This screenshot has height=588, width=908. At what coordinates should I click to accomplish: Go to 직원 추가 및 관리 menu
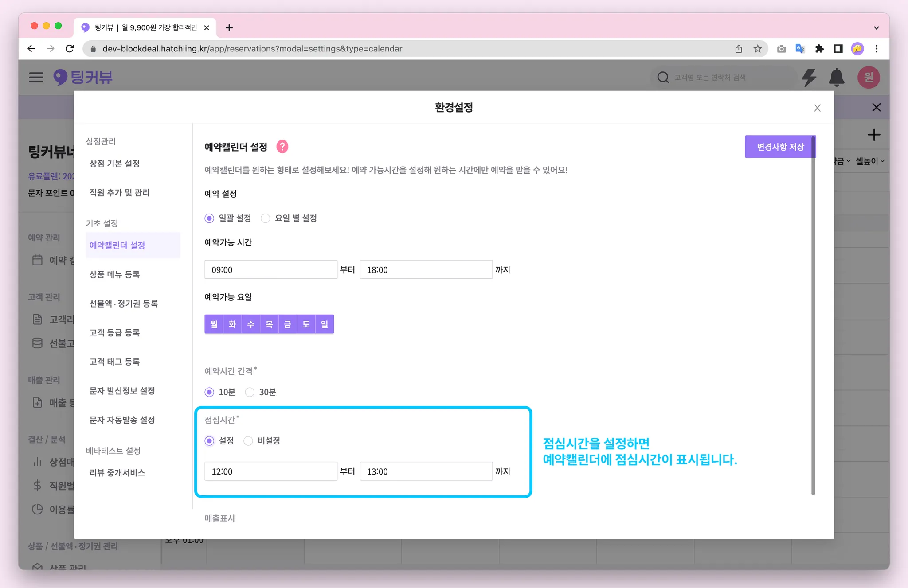119,192
